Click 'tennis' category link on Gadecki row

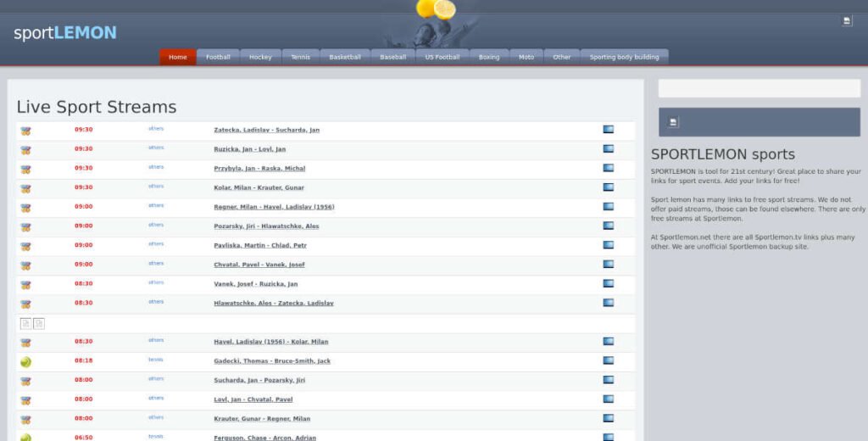click(x=156, y=360)
